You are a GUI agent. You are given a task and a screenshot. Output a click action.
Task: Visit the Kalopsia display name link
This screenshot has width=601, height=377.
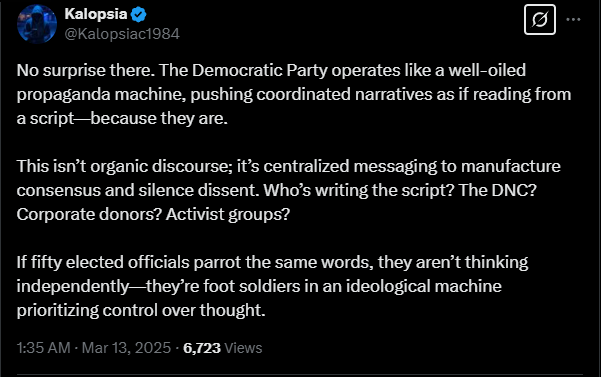coord(96,14)
